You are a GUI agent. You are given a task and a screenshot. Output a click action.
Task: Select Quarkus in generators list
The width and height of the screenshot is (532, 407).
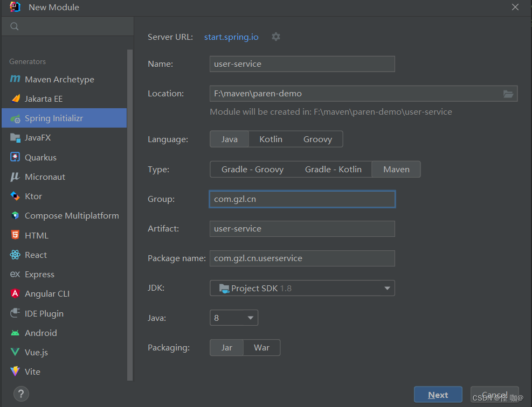(x=64, y=157)
